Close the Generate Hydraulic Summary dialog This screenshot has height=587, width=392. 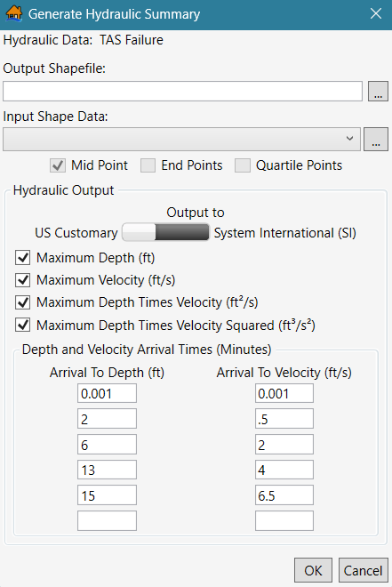(375, 14)
